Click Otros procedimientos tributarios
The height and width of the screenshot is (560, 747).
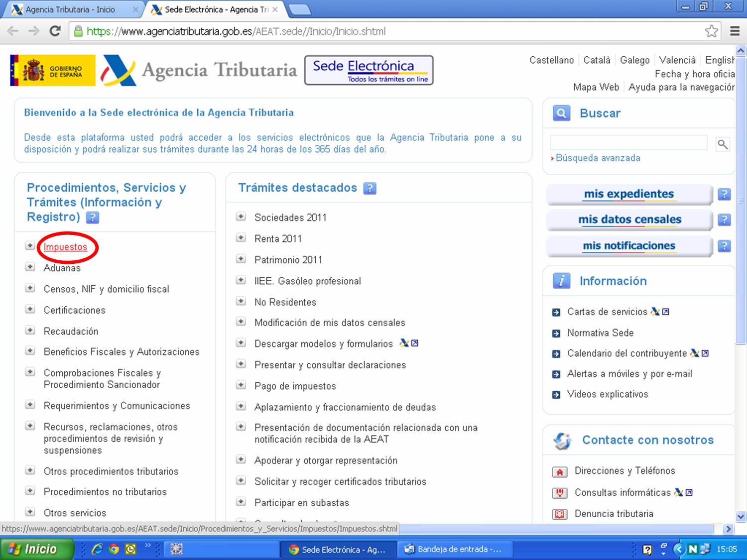111,471
